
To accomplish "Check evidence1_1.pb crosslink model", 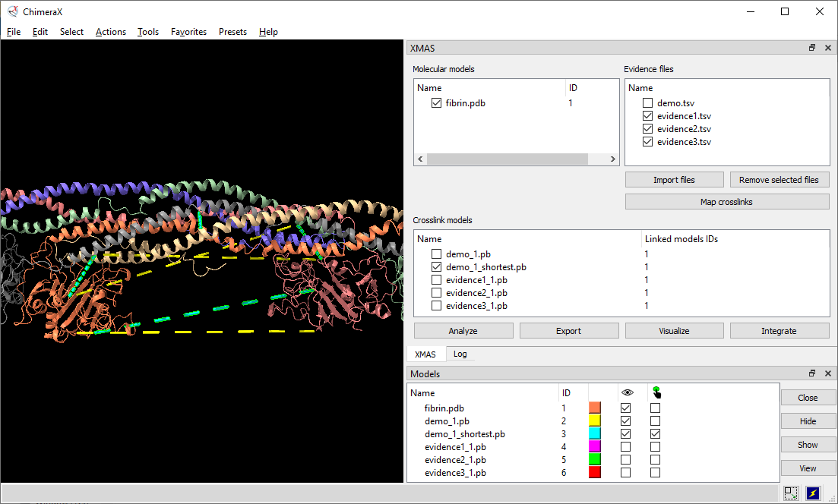I will click(436, 280).
